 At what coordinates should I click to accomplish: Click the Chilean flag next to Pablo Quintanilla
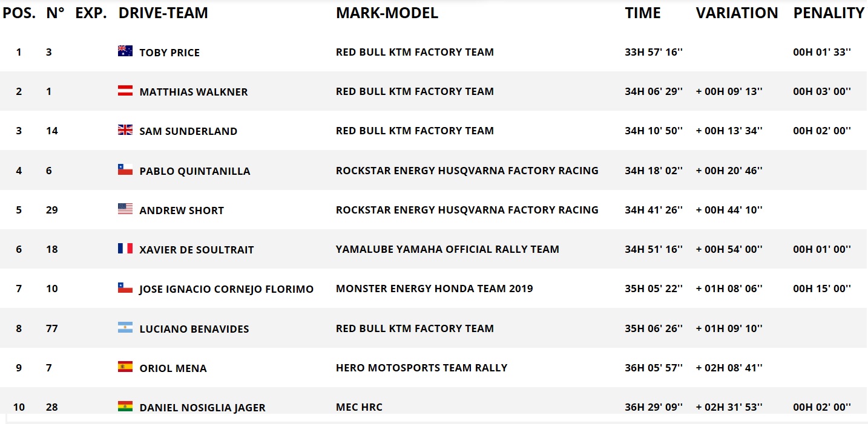(x=125, y=170)
